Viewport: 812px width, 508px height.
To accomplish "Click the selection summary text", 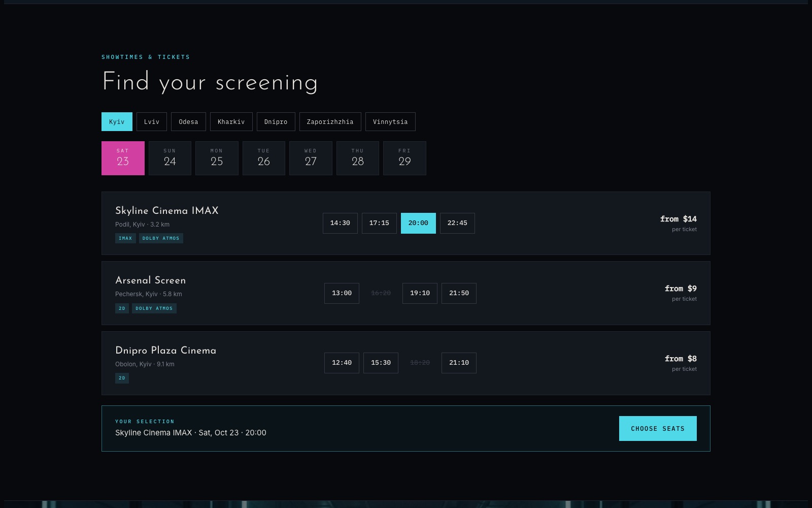I will 191,433.
